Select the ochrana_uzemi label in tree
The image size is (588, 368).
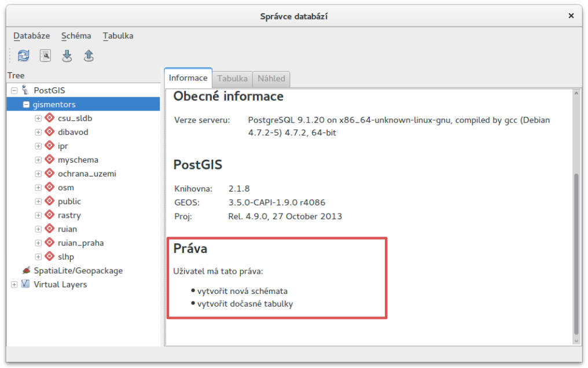coord(87,174)
